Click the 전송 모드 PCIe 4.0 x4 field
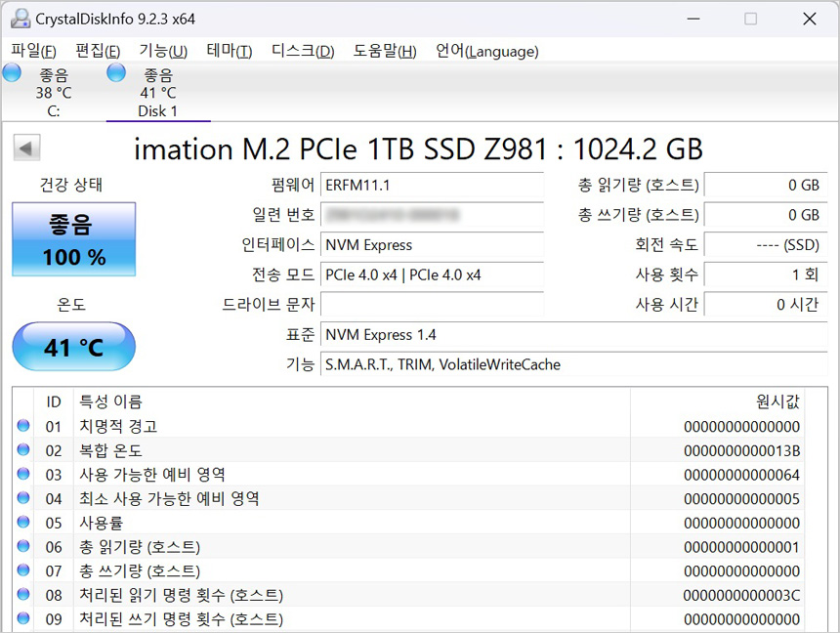840x633 pixels. (x=432, y=275)
